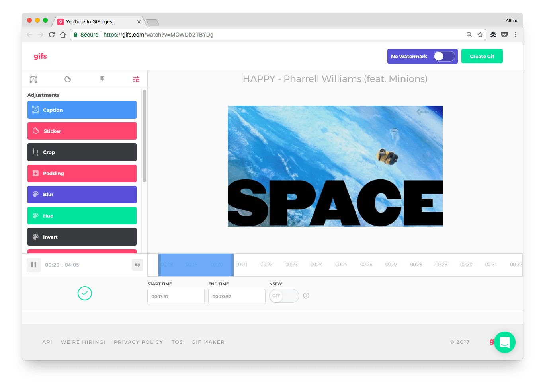Viewport: 545px width, 392px height.
Task: Open the Chrome three-dot menu
Action: click(516, 35)
